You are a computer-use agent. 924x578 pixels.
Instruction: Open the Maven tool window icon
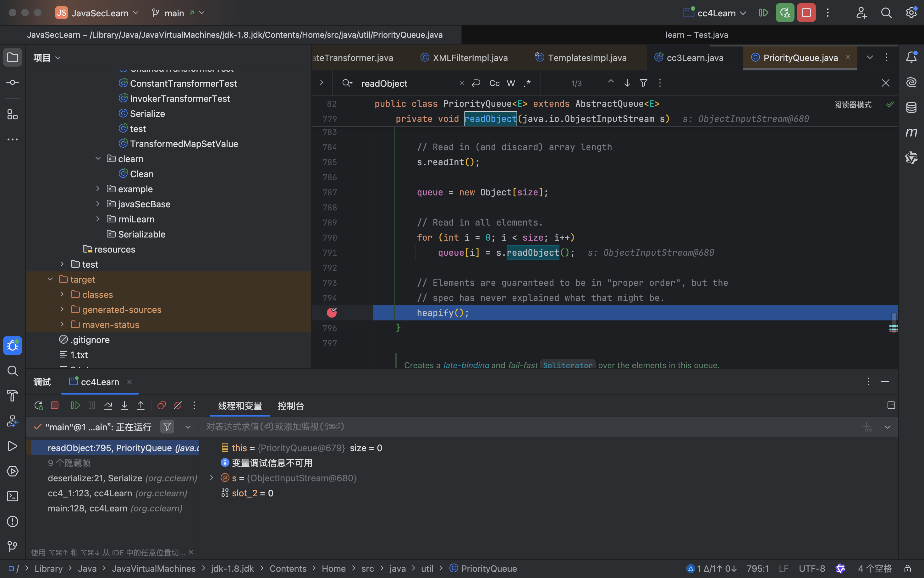[911, 133]
